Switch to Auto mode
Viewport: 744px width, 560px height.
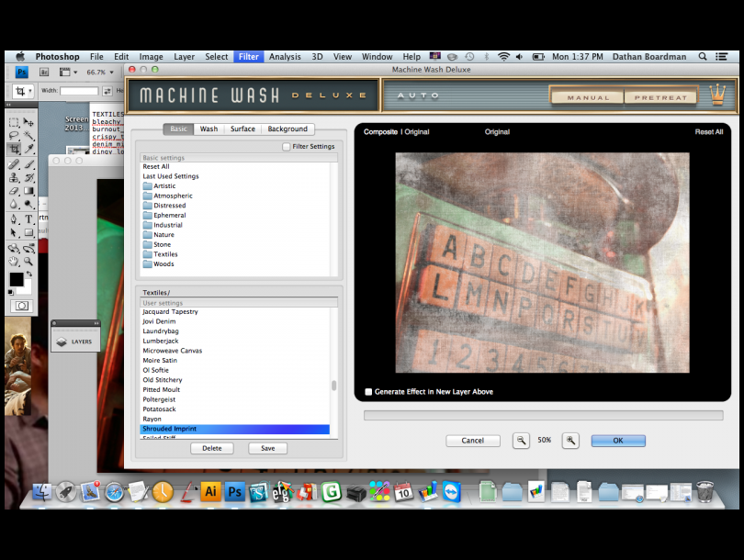click(418, 95)
